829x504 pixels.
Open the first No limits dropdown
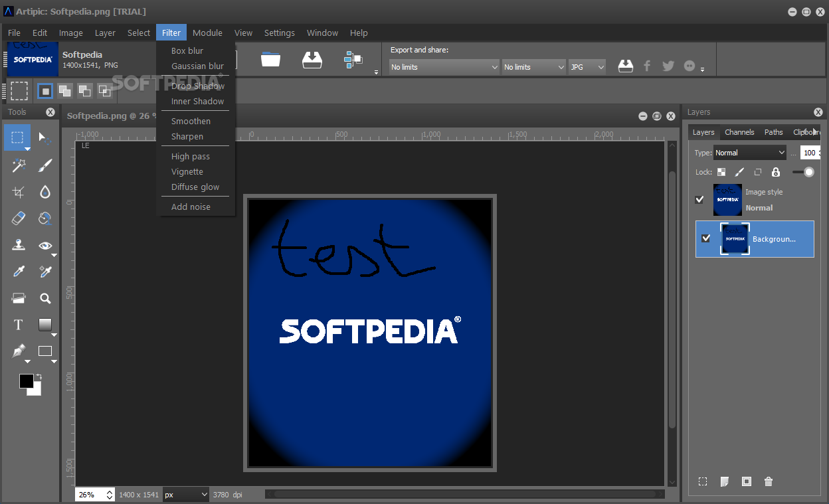pyautogui.click(x=444, y=67)
